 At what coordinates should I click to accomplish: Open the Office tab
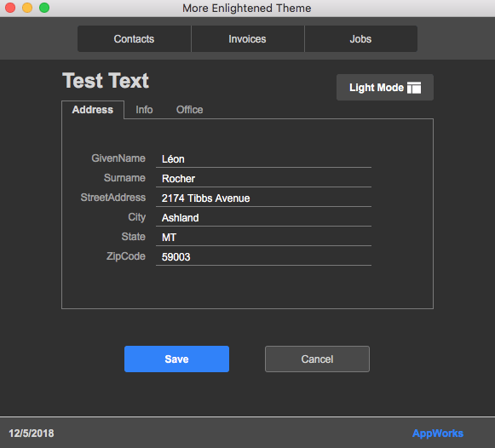point(189,110)
